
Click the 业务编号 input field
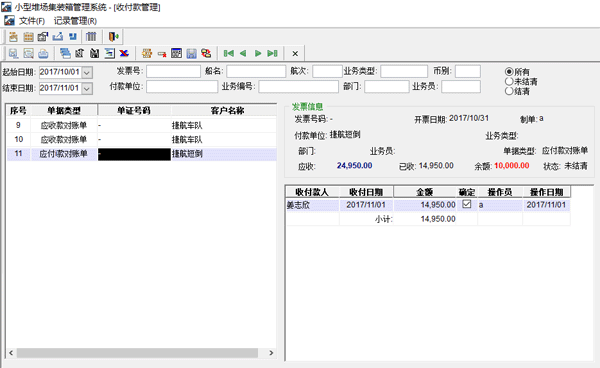pos(298,87)
